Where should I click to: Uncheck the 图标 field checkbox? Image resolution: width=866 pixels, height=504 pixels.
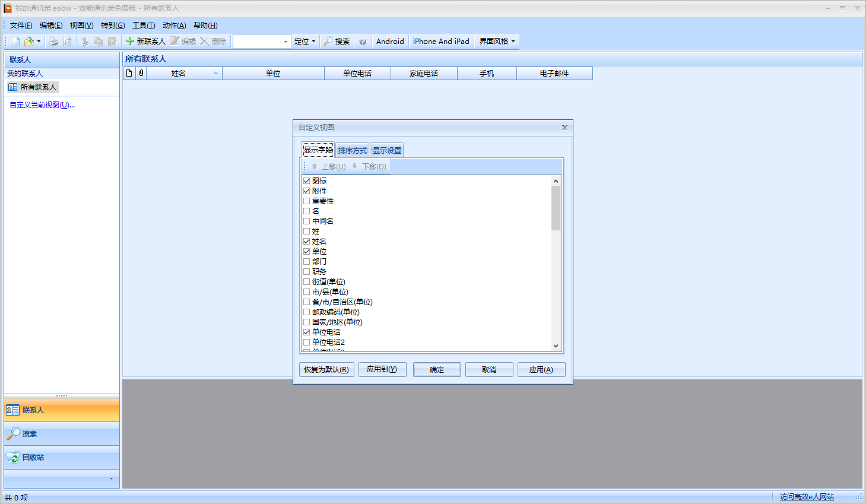click(x=307, y=180)
